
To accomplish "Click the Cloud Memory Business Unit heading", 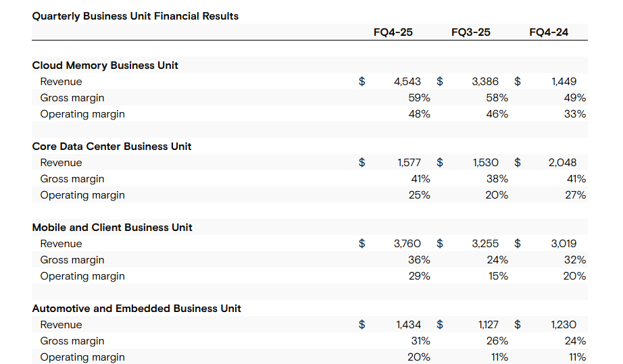I will click(x=105, y=66).
